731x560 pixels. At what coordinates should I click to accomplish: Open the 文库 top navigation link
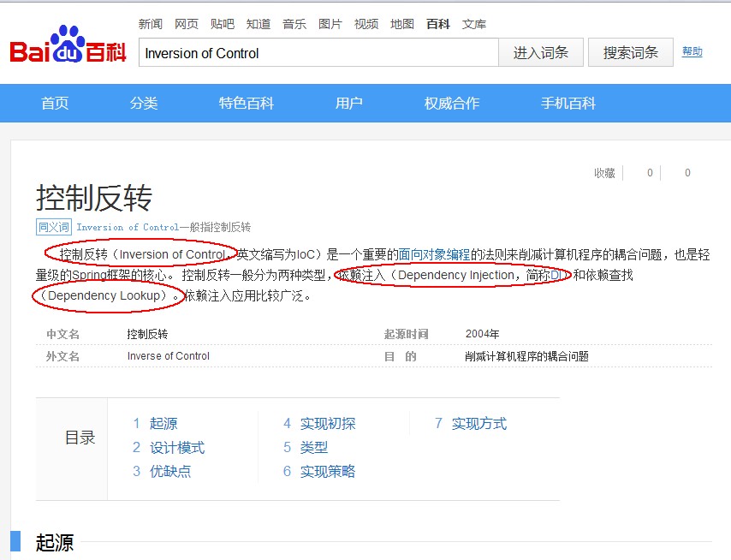point(474,24)
